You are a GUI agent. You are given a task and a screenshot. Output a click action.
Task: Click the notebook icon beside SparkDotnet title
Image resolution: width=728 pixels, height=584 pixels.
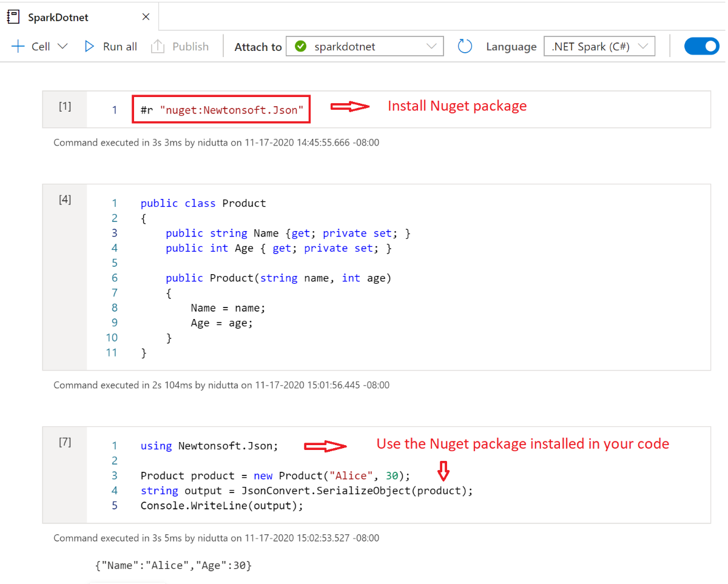(x=12, y=16)
